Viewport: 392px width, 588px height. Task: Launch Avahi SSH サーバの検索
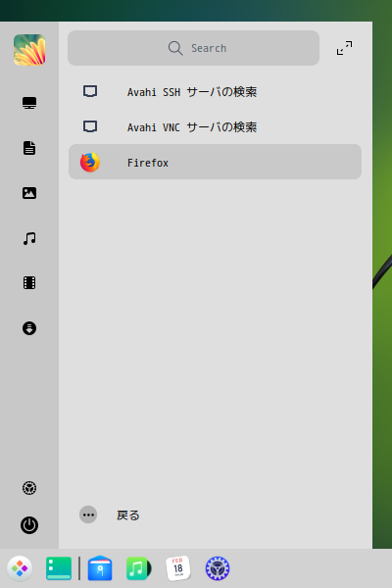click(215, 92)
